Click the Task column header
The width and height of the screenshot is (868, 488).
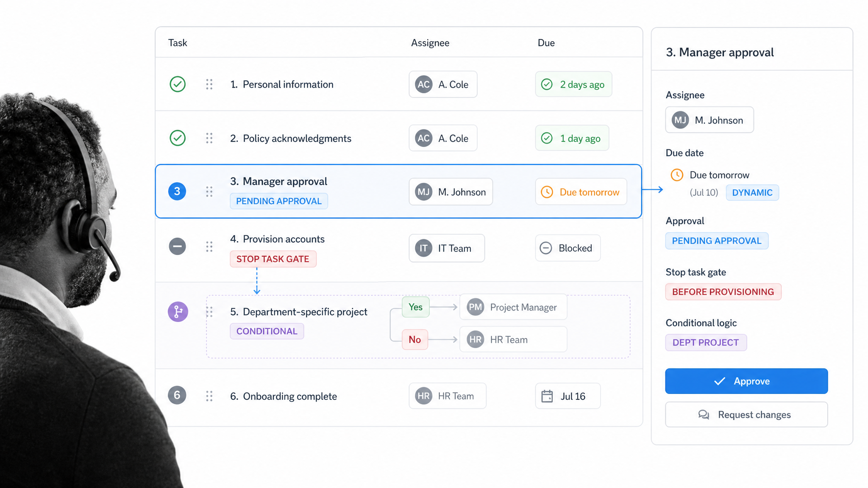pyautogui.click(x=178, y=43)
